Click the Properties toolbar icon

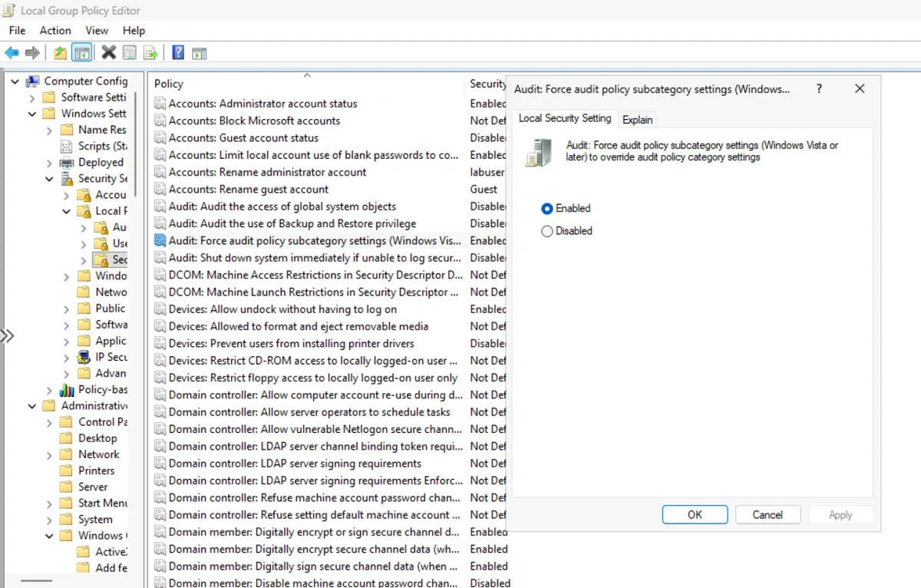coord(130,53)
